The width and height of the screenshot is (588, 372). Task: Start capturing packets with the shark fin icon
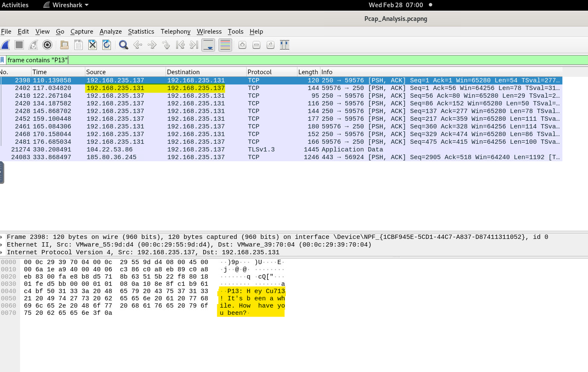[6, 45]
